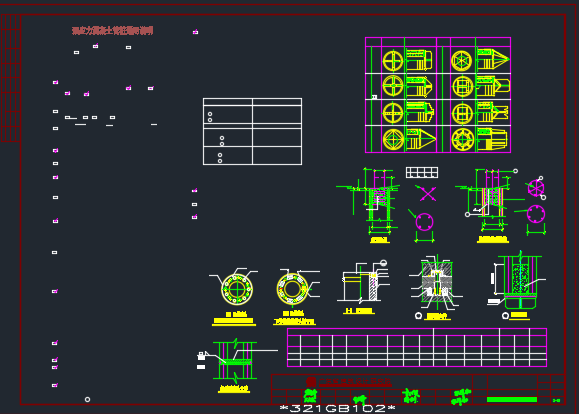579x414 pixels.
Task: Click the red underlined institute name
Action: (355, 382)
